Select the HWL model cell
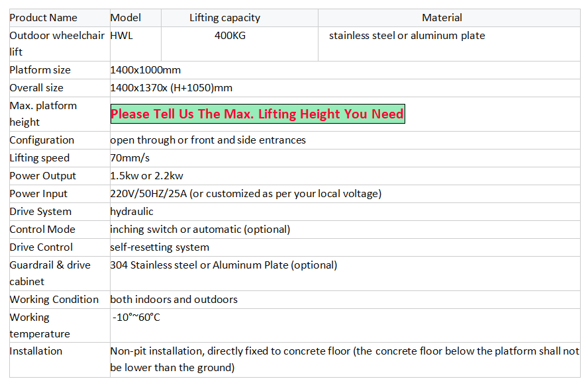The width and height of the screenshot is (588, 385). [x=122, y=36]
